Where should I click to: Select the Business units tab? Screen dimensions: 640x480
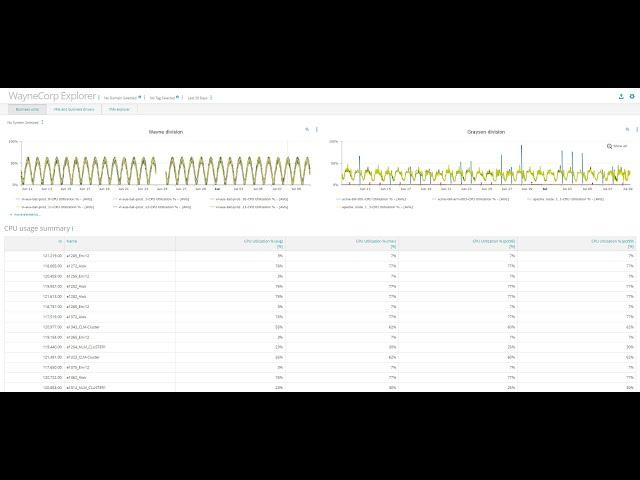(x=27, y=109)
